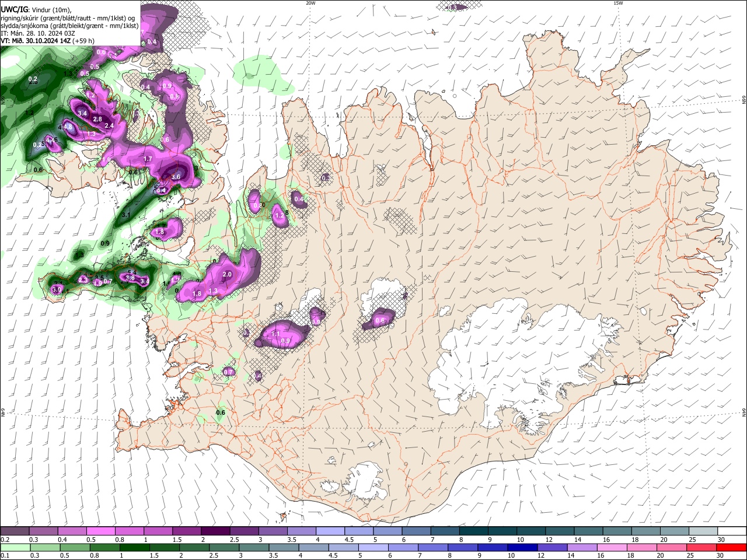Pick the darkest purple 2 swatch in the snow scale

[x=215, y=531]
